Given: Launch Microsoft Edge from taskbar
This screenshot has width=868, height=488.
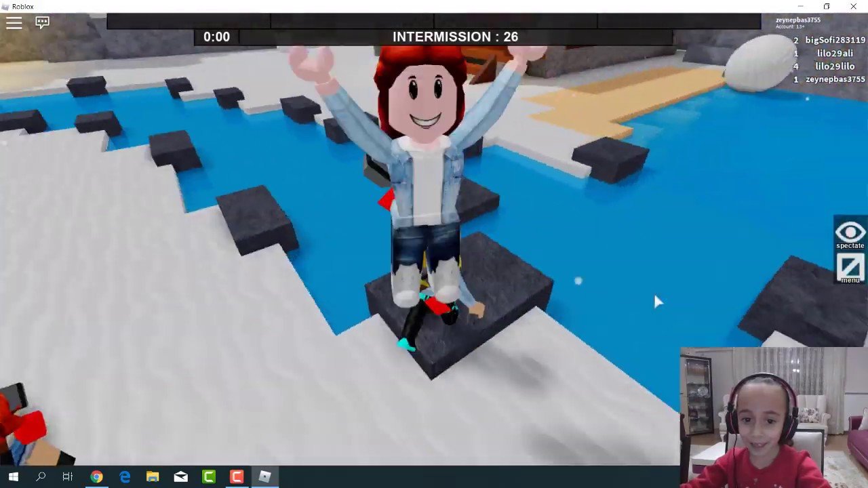Looking at the screenshot, I should tap(125, 477).
